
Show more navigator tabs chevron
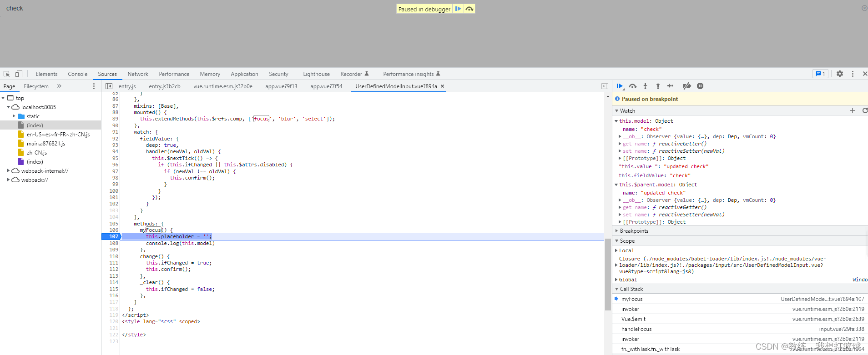point(59,86)
